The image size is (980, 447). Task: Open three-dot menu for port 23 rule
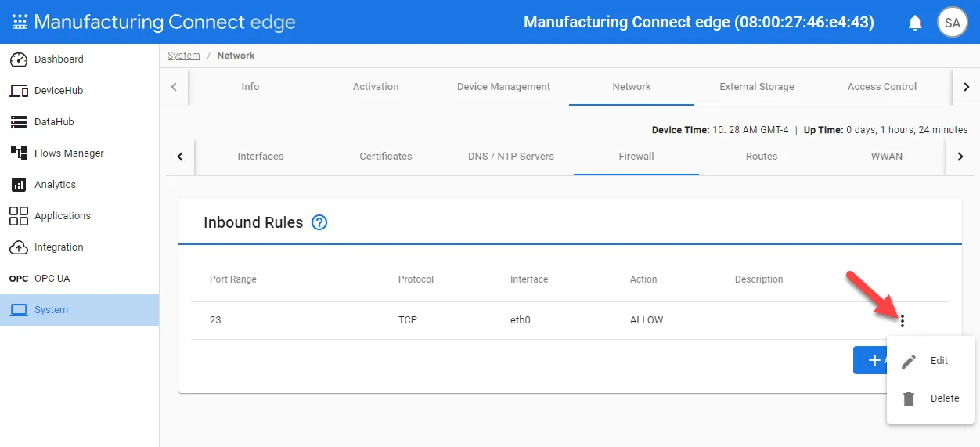tap(903, 320)
